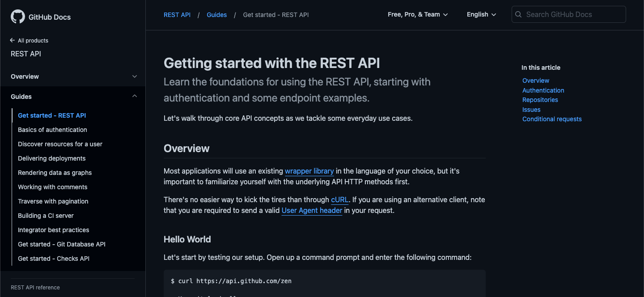Select Basics of authentication in sidebar

52,130
